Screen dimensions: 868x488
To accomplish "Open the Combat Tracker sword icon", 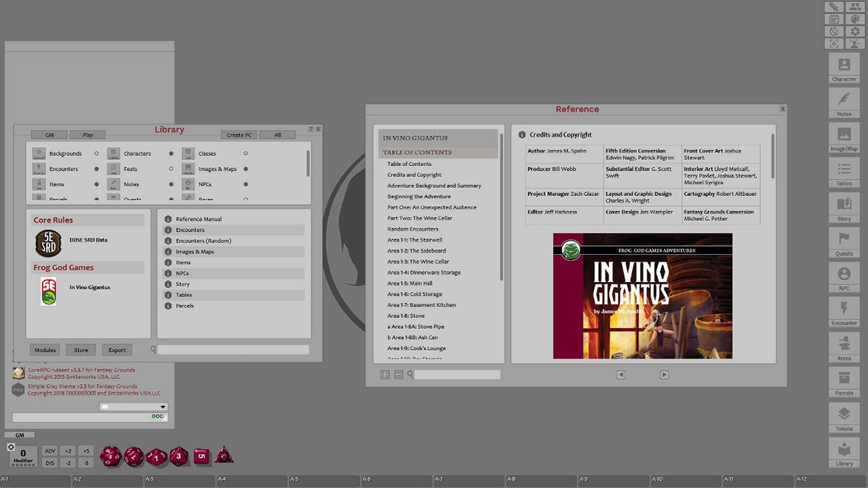I will pos(834,7).
